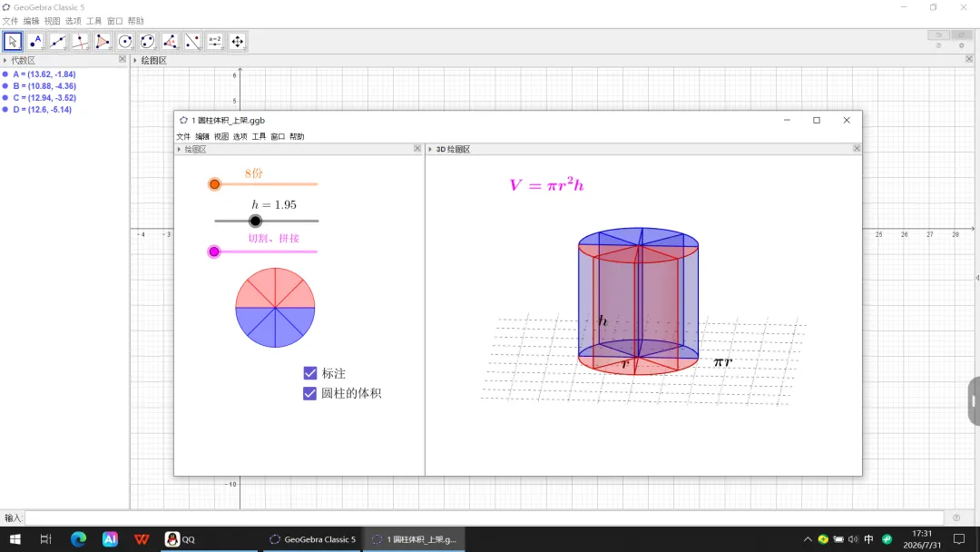Click the help icon beside input bar
The image size is (980, 552).
pos(956,517)
